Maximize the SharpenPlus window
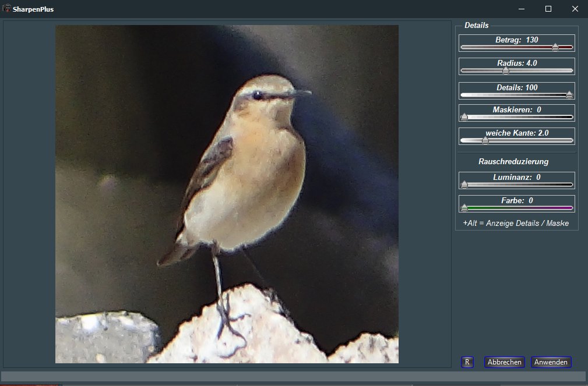Screen dimensions: 588x386 tap(548, 9)
